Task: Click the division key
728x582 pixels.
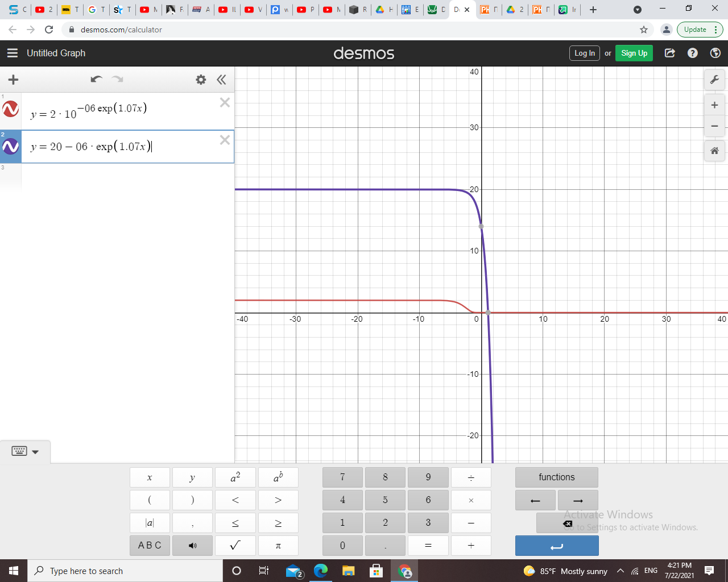Action: coord(471,477)
